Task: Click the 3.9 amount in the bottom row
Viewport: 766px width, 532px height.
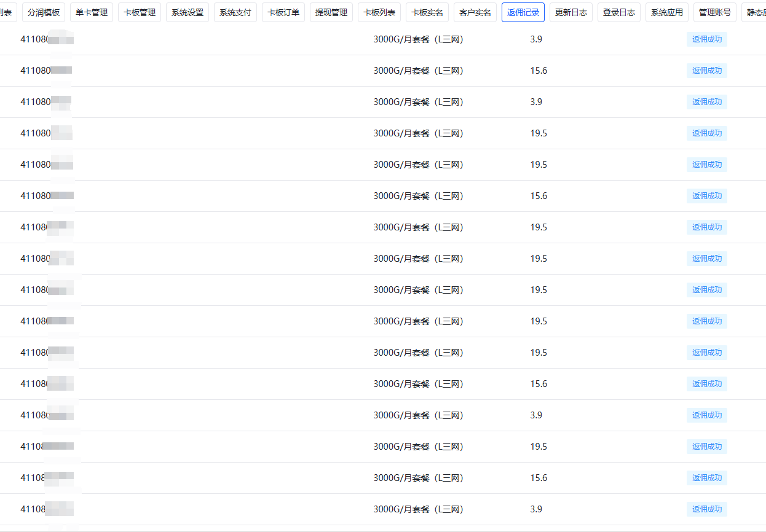Action: [x=536, y=509]
